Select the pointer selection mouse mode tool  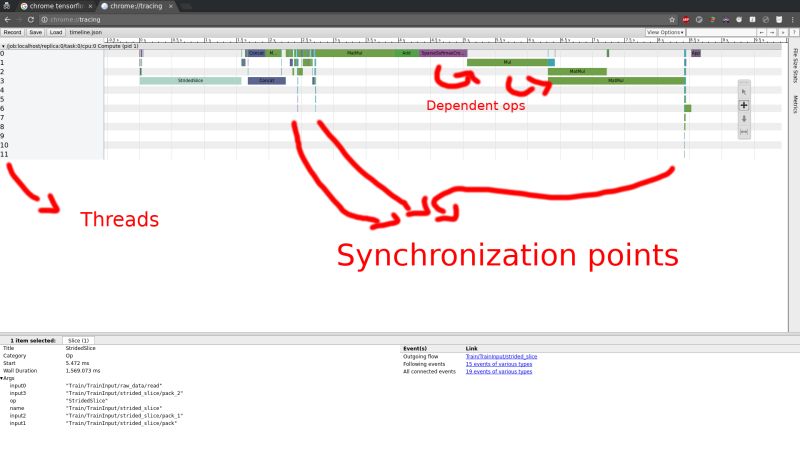point(744,92)
